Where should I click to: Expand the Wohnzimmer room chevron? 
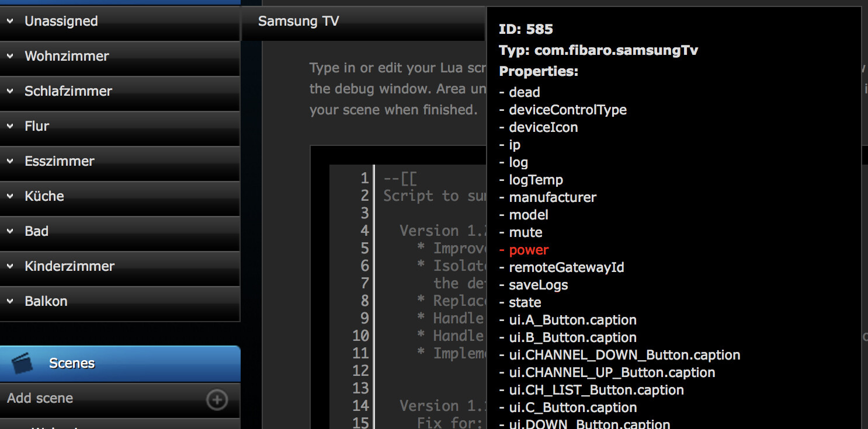(10, 57)
